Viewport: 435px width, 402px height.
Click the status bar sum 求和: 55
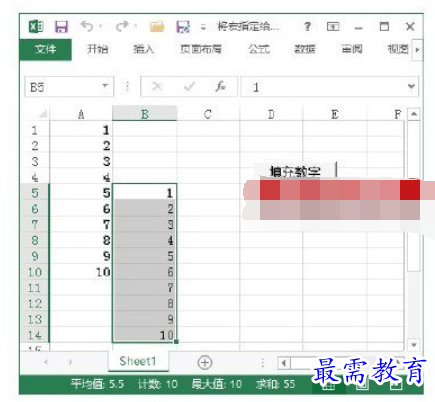click(x=275, y=384)
